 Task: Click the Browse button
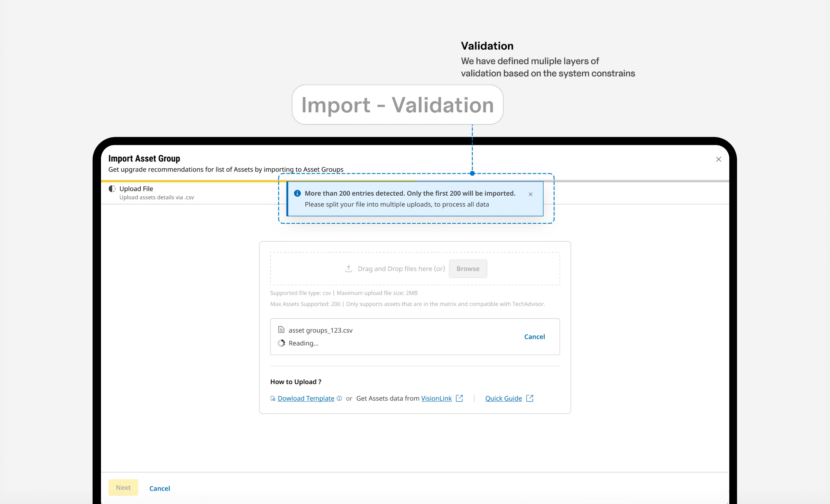[468, 269]
